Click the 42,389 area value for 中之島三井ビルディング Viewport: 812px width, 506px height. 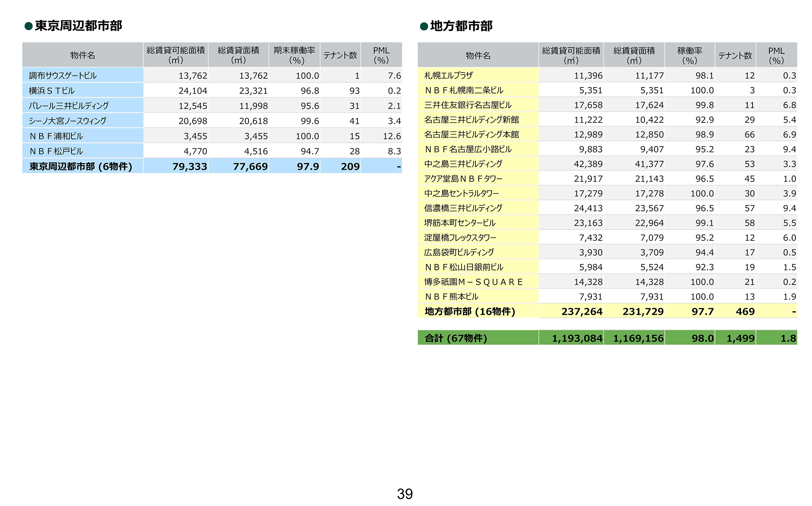(588, 164)
